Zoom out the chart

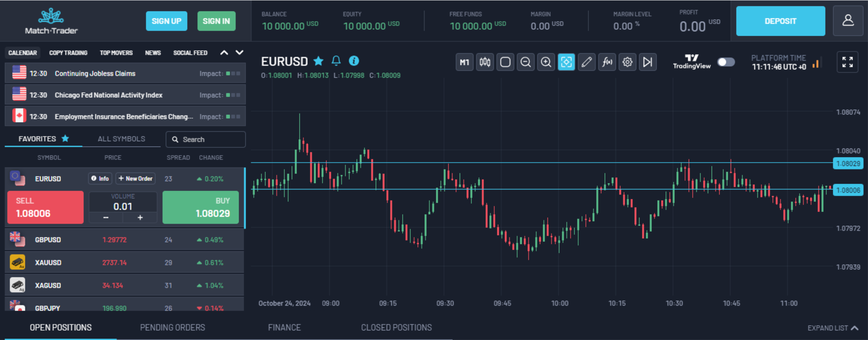tap(526, 62)
